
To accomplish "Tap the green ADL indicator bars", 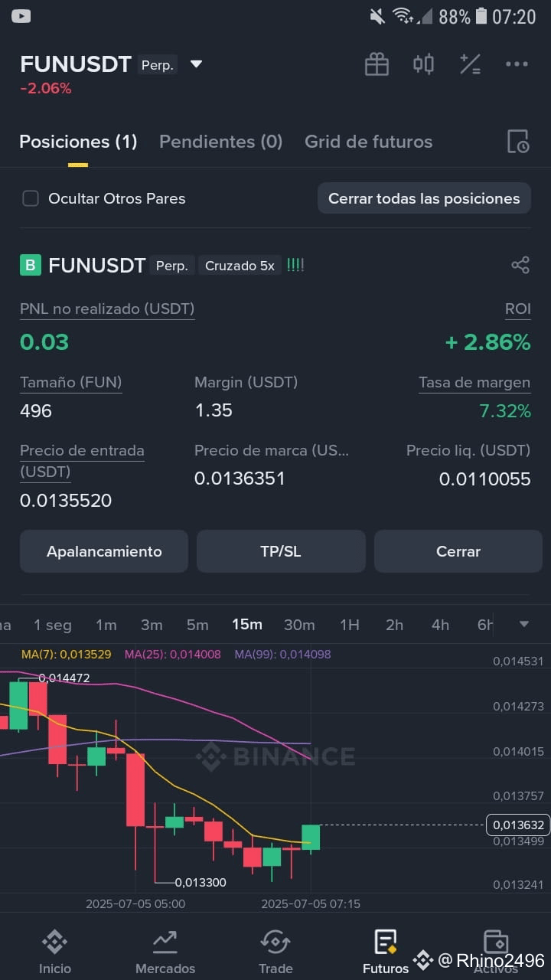I will (x=295, y=265).
